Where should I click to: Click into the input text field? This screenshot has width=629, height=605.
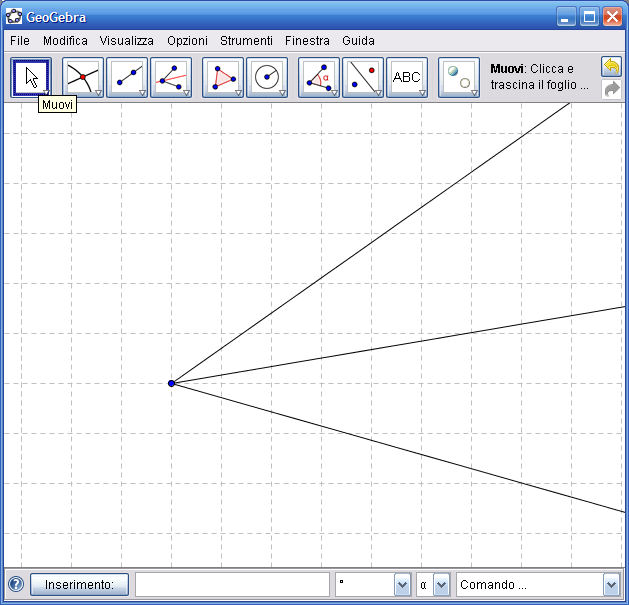tap(232, 585)
